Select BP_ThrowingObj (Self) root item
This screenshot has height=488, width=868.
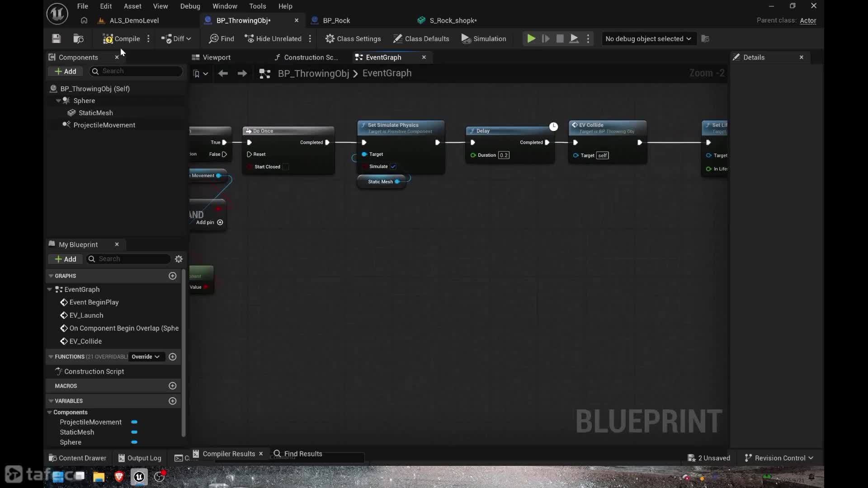(x=95, y=89)
